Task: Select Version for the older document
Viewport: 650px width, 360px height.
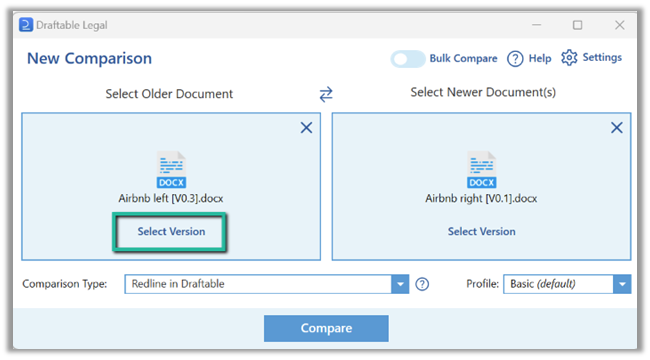Action: click(171, 231)
